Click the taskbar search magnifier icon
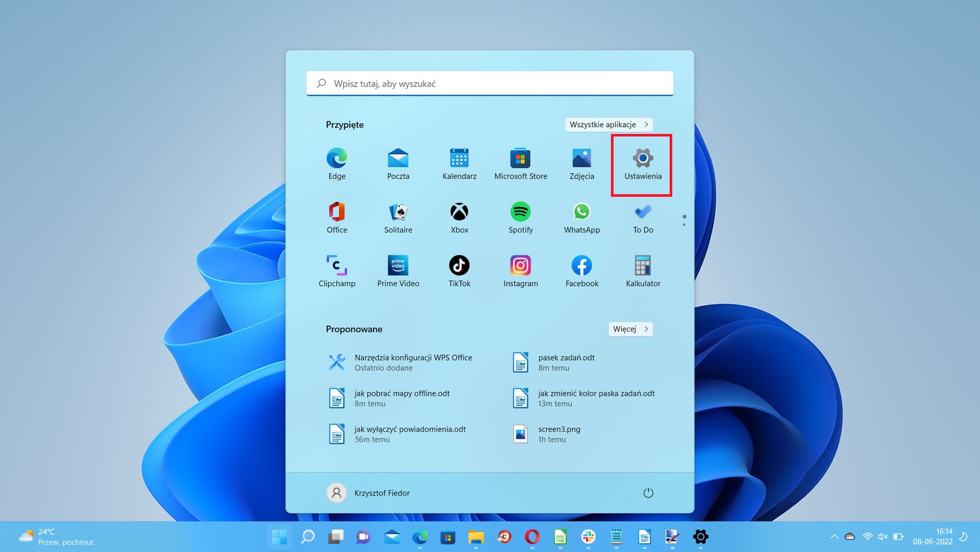Screen dimensions: 980x552 (308, 537)
